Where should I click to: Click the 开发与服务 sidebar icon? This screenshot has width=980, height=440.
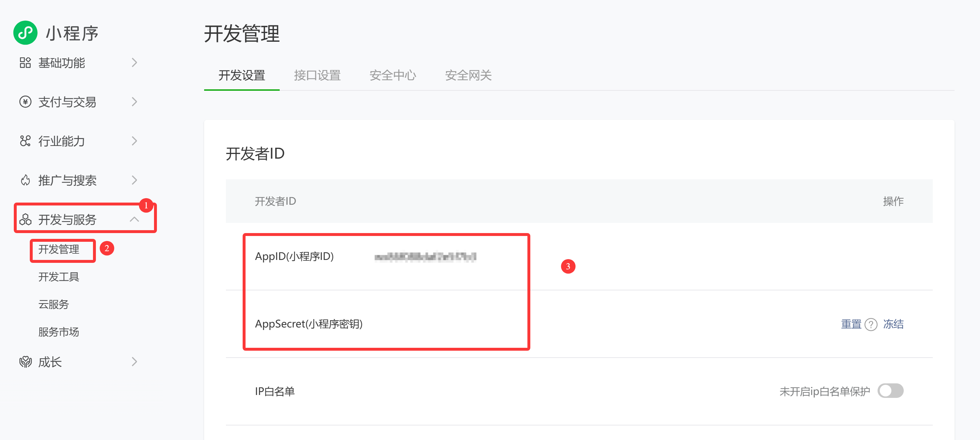[x=25, y=219]
